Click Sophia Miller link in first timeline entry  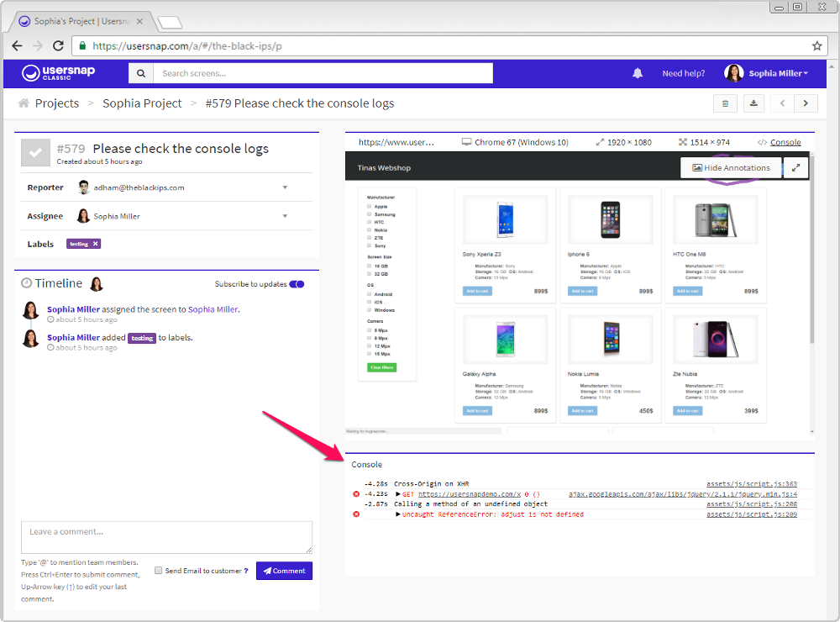point(213,309)
